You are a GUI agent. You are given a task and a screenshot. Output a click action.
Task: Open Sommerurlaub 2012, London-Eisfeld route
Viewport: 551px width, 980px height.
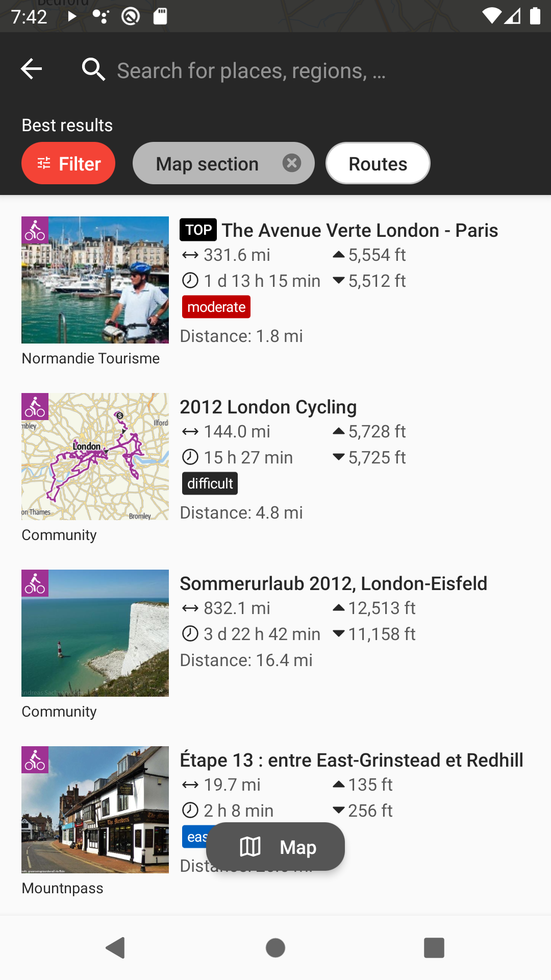tap(333, 584)
